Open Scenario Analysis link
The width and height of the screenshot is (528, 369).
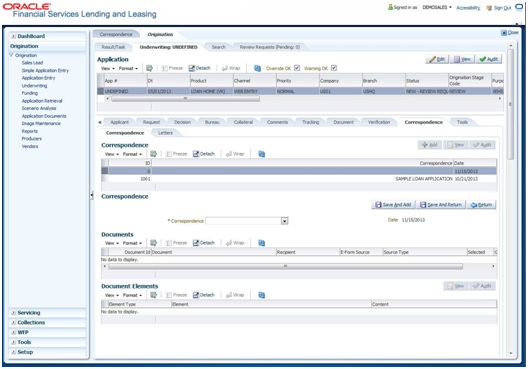[39, 108]
